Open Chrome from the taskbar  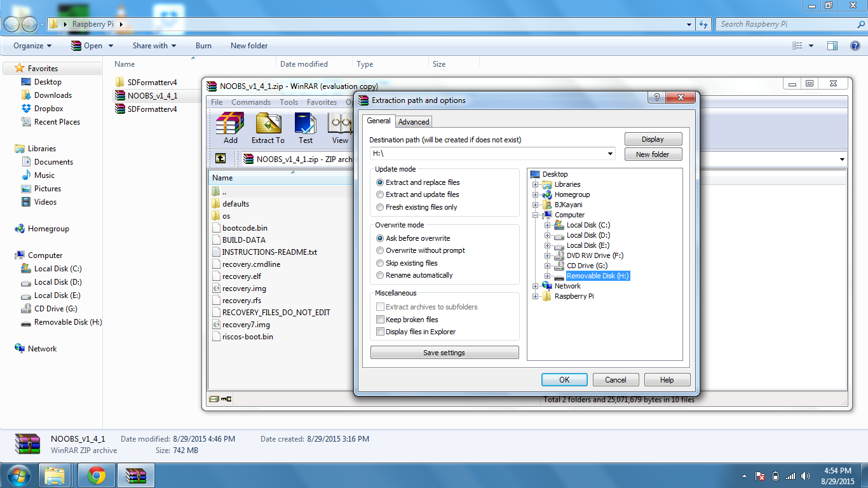coord(97,475)
